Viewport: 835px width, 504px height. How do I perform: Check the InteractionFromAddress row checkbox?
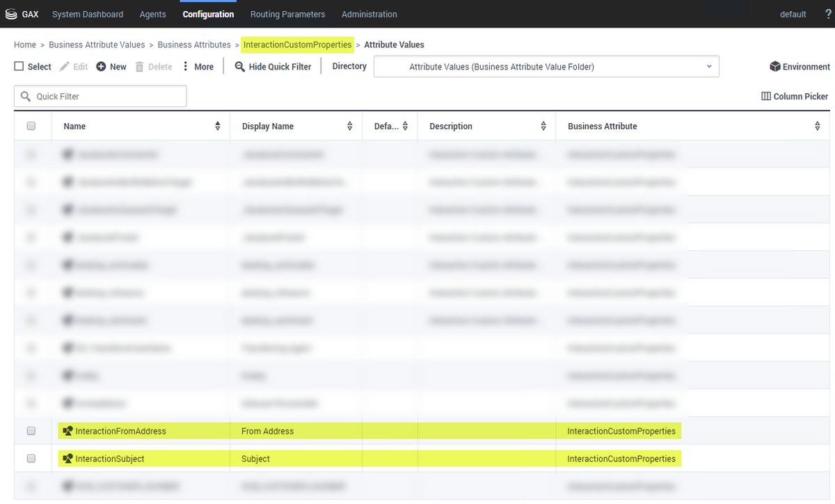point(31,431)
